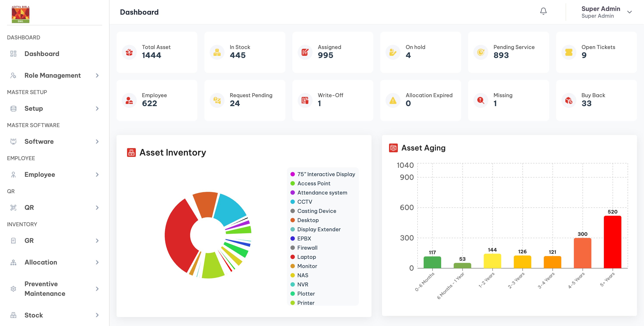Toggle CCTV in the inventory legend
The height and width of the screenshot is (326, 644).
[301, 202]
